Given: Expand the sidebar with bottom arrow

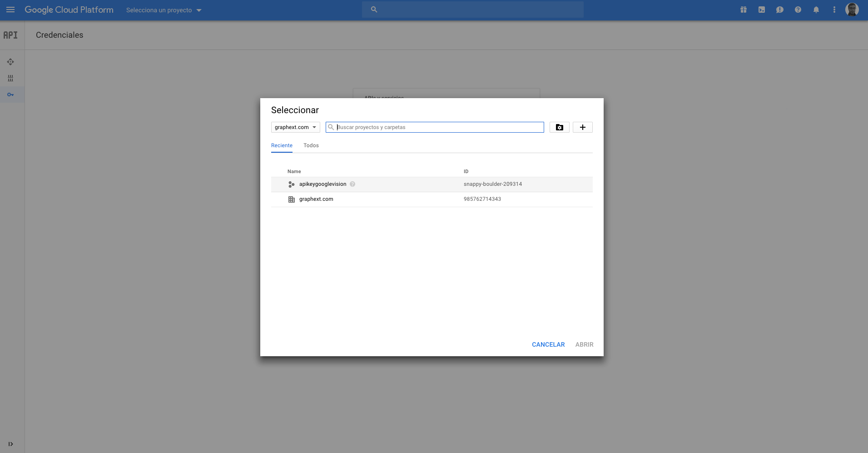Looking at the screenshot, I should pos(10,444).
